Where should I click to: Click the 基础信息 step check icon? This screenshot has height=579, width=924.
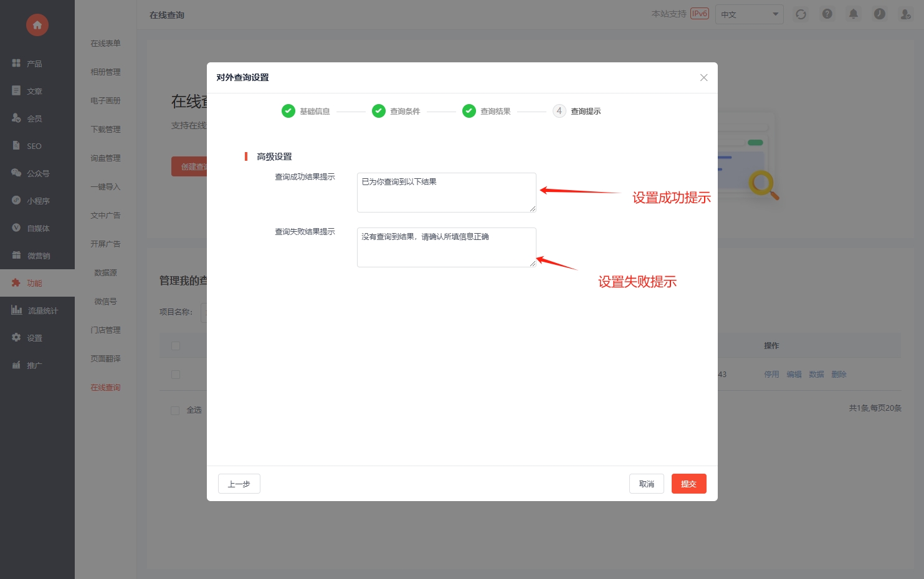[288, 111]
